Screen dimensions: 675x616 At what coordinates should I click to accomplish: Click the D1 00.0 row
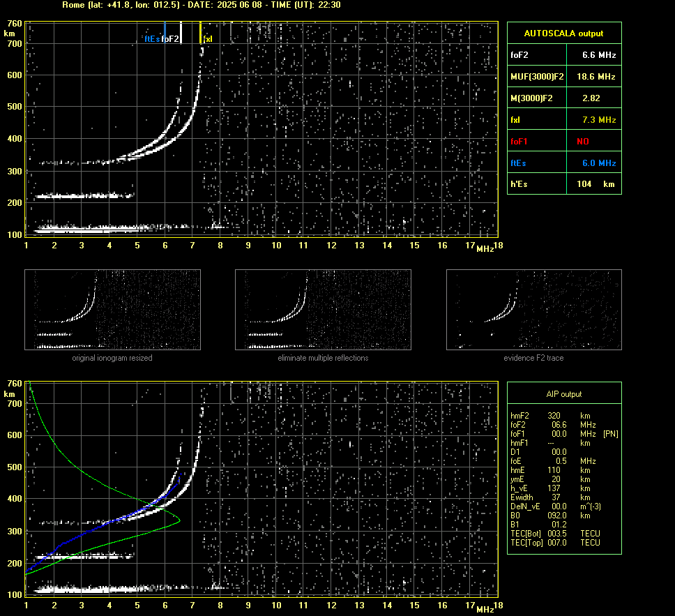pyautogui.click(x=538, y=452)
